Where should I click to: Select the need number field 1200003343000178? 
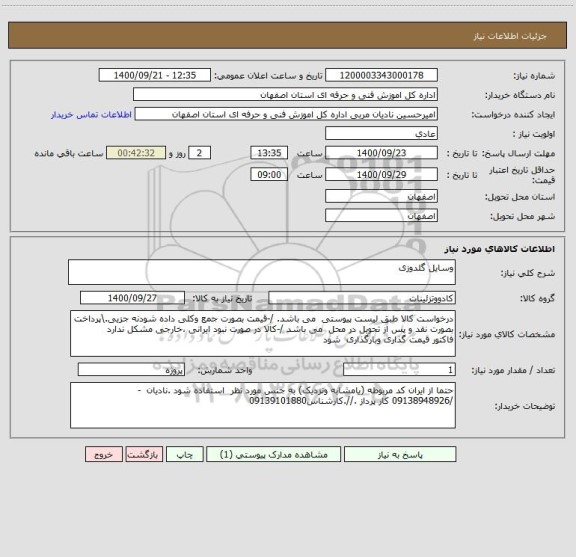(381, 75)
